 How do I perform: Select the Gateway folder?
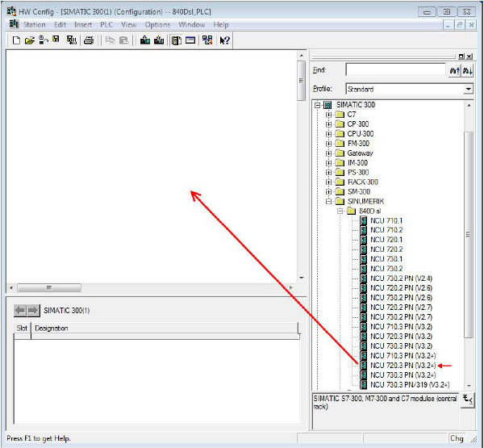[360, 153]
